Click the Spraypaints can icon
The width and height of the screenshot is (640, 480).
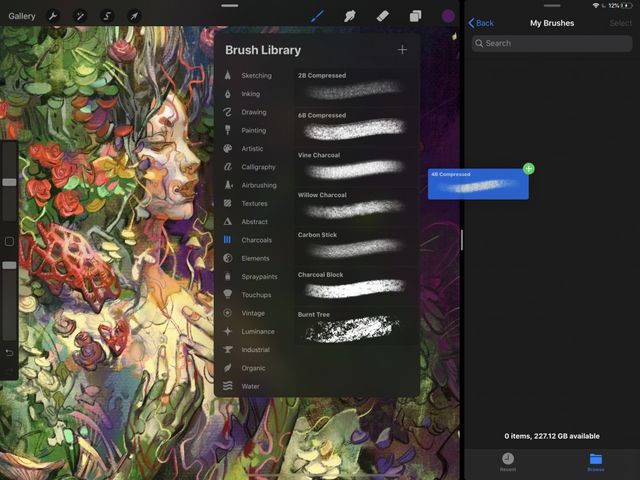point(228,276)
